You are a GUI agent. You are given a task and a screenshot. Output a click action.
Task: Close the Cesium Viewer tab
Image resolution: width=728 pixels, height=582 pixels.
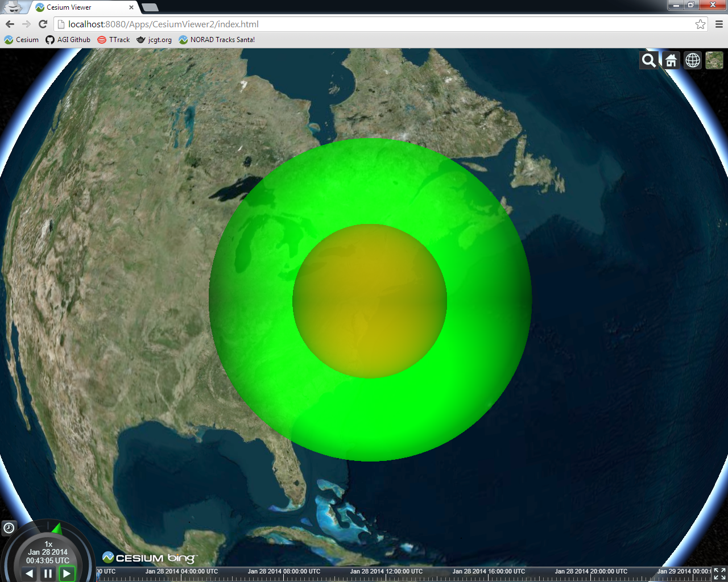(131, 7)
